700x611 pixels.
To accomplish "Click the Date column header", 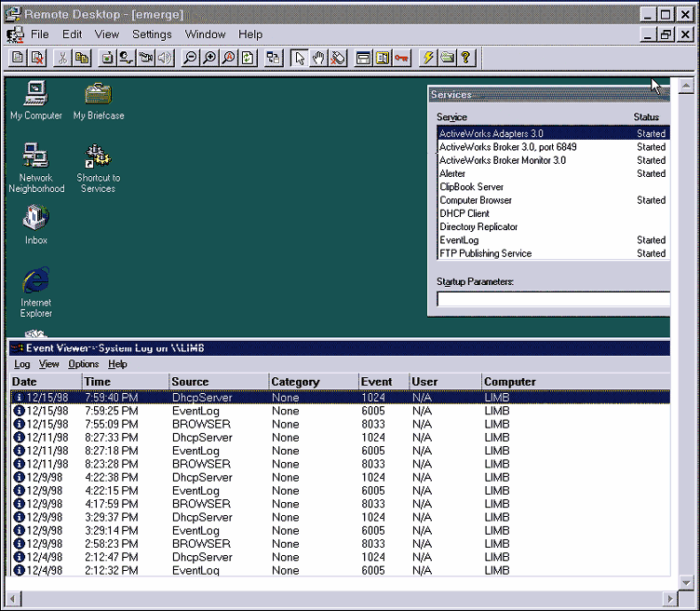I will coord(46,382).
